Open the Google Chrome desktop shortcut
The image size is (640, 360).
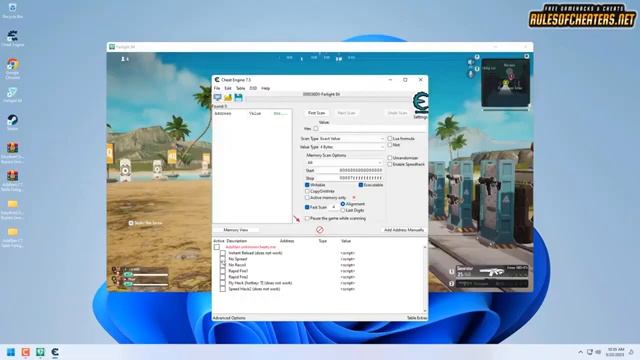coord(12,68)
